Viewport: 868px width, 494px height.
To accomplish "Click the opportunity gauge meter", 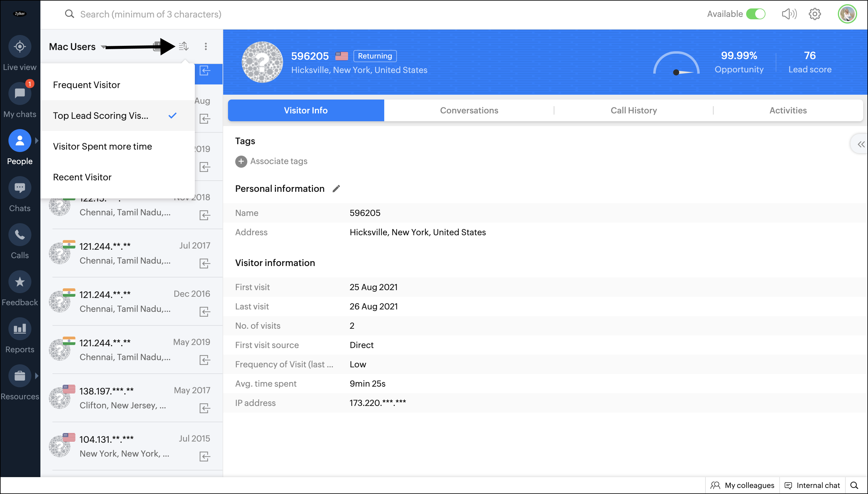I will click(x=676, y=63).
